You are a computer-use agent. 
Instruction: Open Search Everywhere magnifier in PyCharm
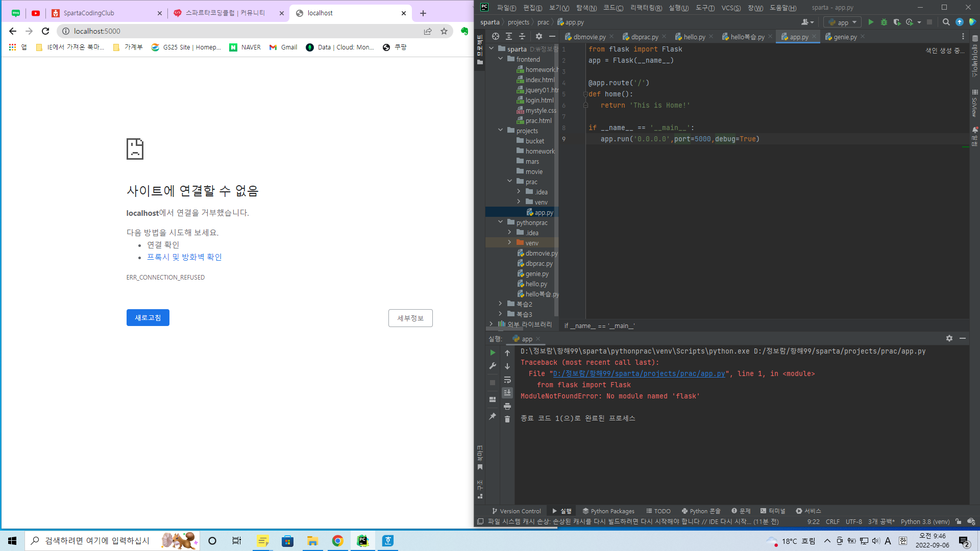point(946,22)
